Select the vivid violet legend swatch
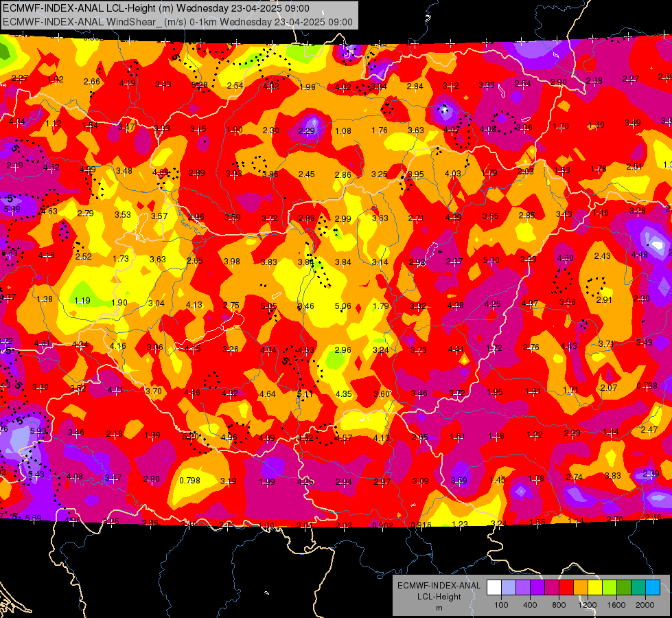This screenshot has width=672, height=618. tap(537, 588)
